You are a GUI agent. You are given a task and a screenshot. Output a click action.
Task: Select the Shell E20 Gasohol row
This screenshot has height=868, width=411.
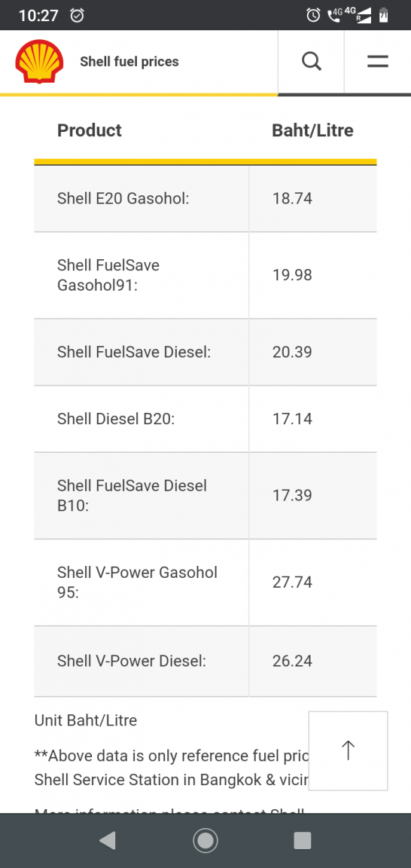tap(205, 198)
